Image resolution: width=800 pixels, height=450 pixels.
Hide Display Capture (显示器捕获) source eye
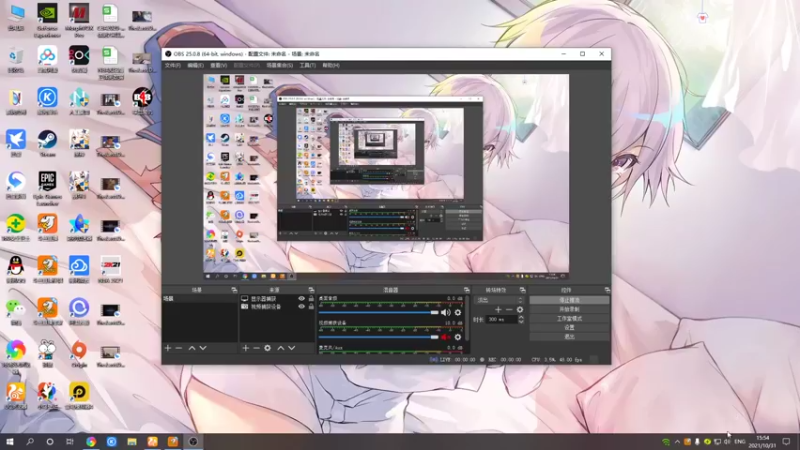[x=301, y=298]
